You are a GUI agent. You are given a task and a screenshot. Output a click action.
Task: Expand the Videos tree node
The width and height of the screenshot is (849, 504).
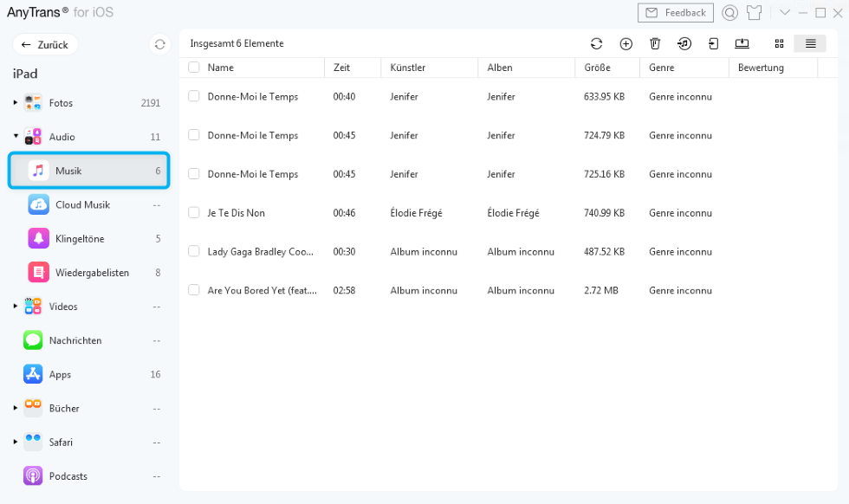click(15, 307)
